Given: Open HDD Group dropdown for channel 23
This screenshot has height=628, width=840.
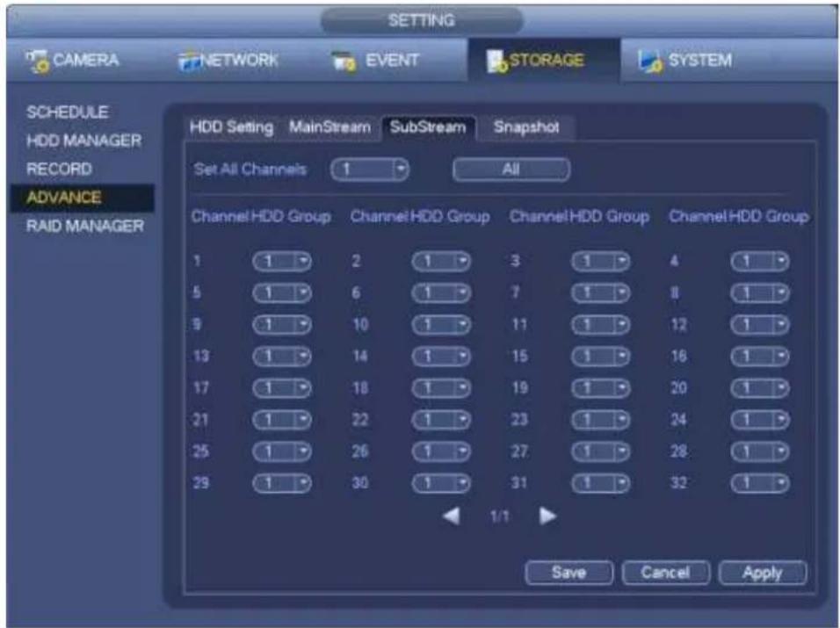Looking at the screenshot, I should (x=600, y=420).
